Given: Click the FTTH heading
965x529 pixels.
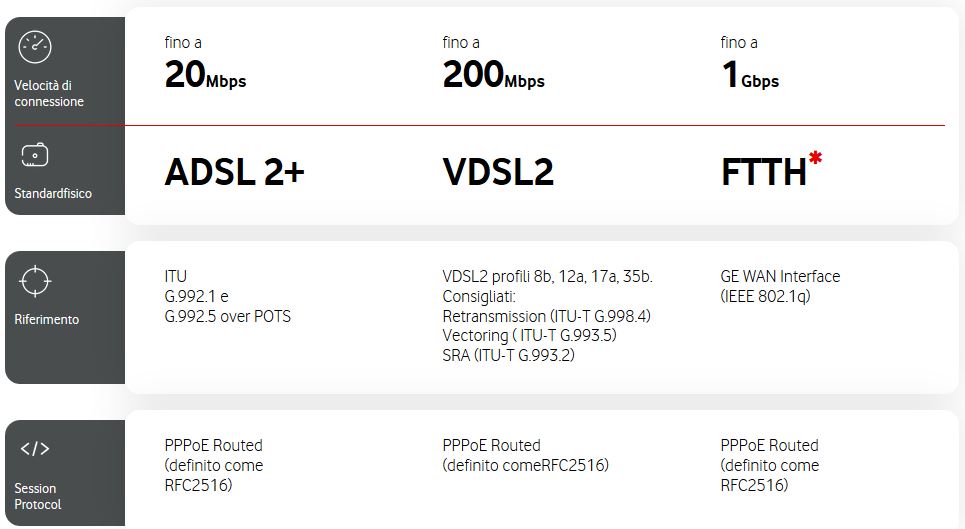Looking at the screenshot, I should pyautogui.click(x=763, y=173).
